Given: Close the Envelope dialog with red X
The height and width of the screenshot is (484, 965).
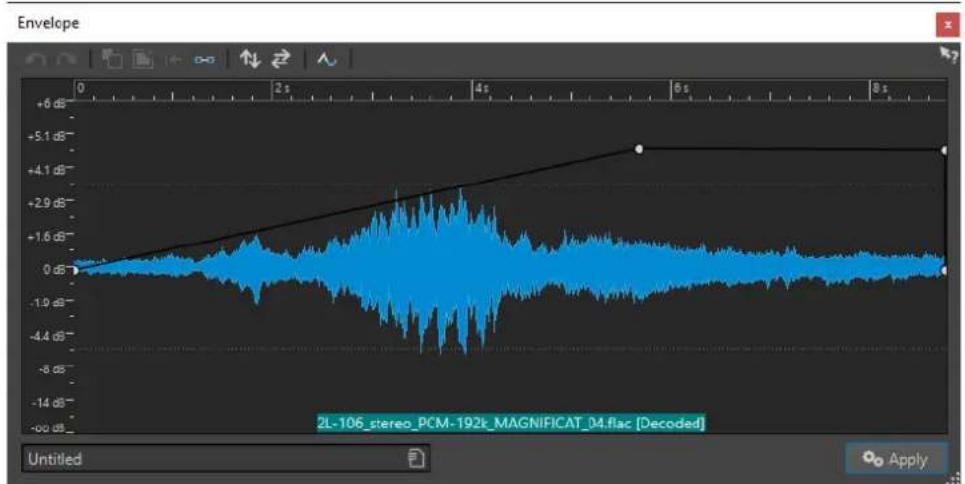Looking at the screenshot, I should pos(947,25).
